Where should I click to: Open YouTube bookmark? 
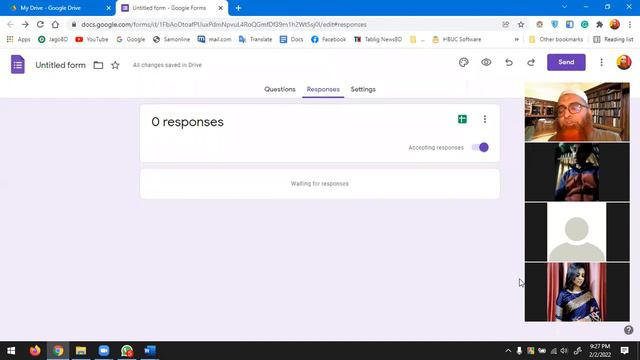92,39
